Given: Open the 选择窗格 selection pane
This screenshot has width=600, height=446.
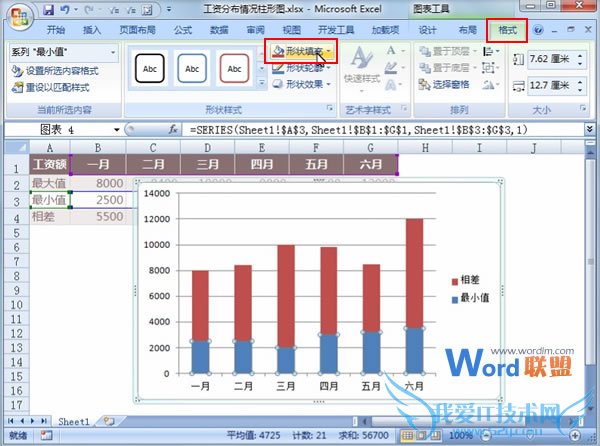Looking at the screenshot, I should pyautogui.click(x=444, y=85).
